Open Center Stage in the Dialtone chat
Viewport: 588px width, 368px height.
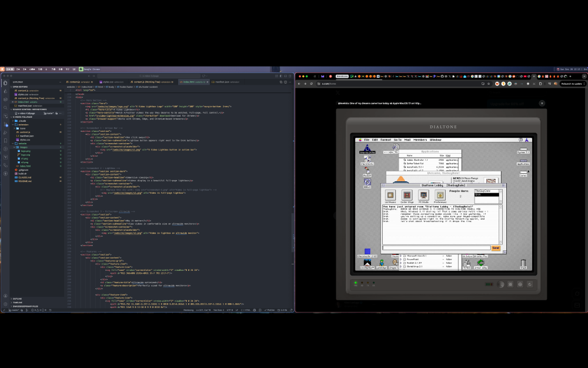pos(407,196)
